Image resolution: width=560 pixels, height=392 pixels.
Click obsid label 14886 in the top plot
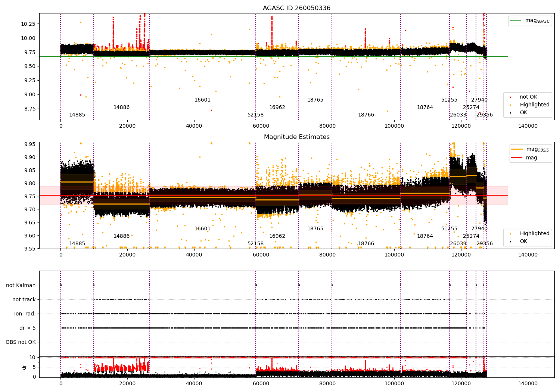[122, 108]
